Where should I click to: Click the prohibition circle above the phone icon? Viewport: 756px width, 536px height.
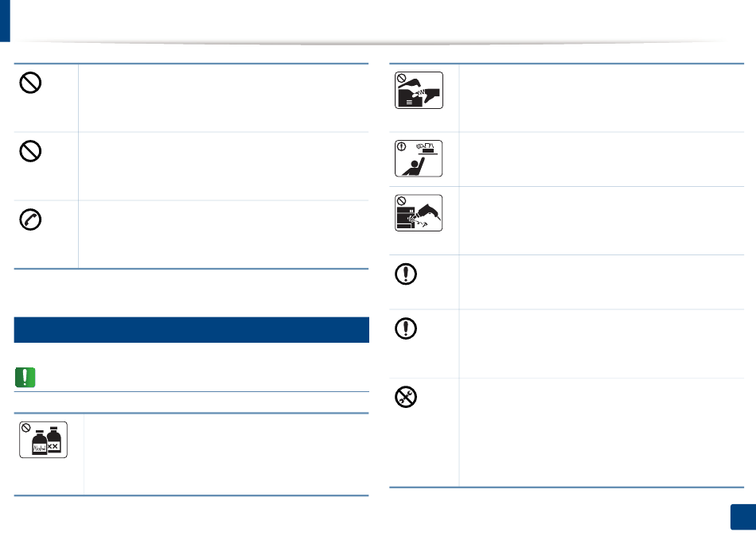coord(30,151)
